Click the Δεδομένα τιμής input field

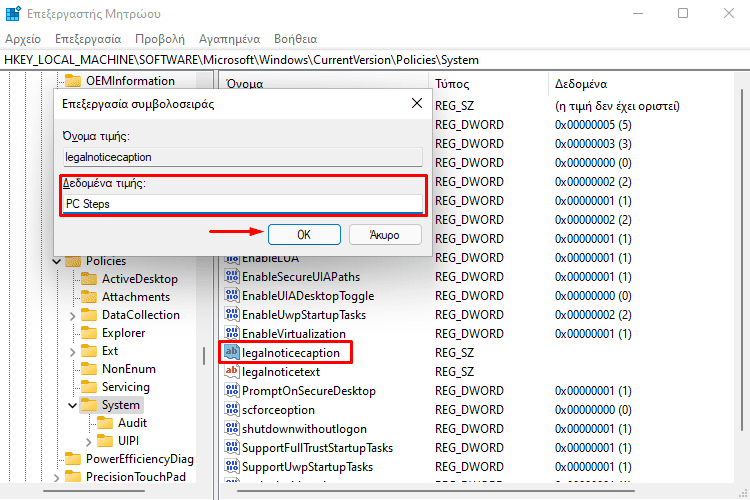(x=243, y=204)
